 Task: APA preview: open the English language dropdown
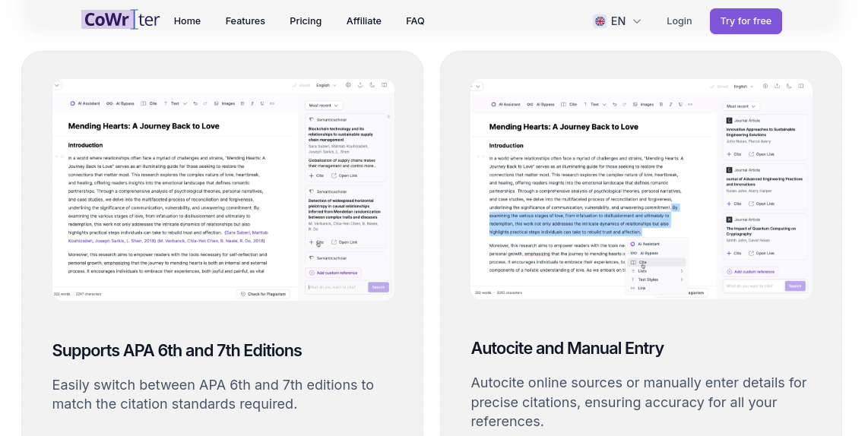[327, 85]
